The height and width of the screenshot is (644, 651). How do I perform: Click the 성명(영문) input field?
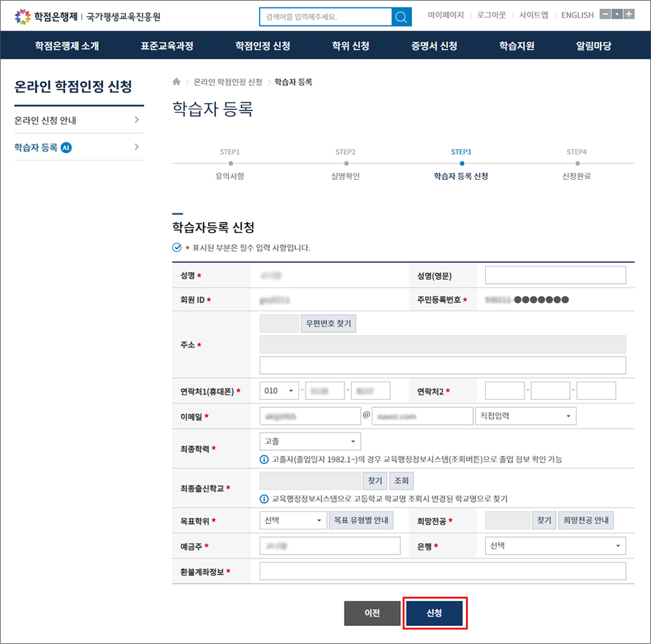pyautogui.click(x=555, y=275)
